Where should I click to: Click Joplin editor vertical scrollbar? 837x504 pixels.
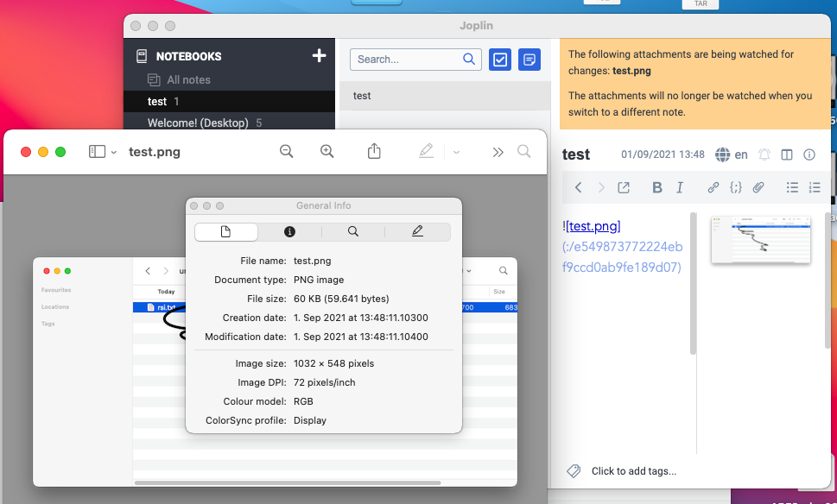(693, 284)
